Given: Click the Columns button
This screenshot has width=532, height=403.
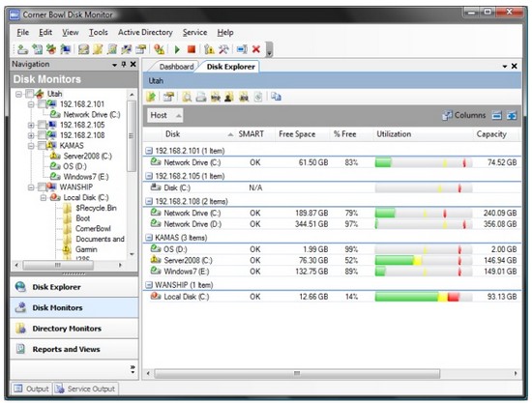Looking at the screenshot, I should 464,116.
